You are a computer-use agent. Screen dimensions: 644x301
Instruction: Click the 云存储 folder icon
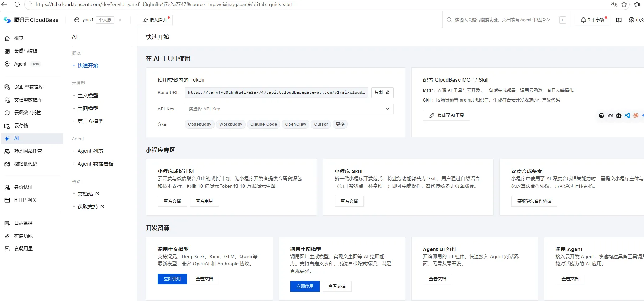(x=7, y=126)
